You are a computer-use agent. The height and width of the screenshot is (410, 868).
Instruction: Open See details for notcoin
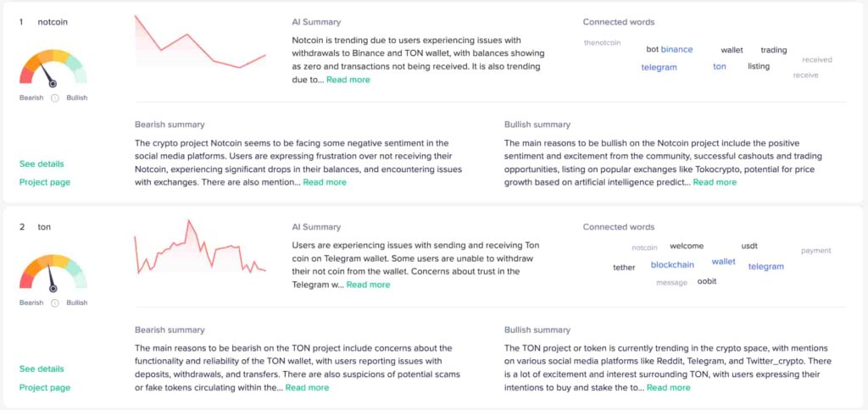[42, 163]
